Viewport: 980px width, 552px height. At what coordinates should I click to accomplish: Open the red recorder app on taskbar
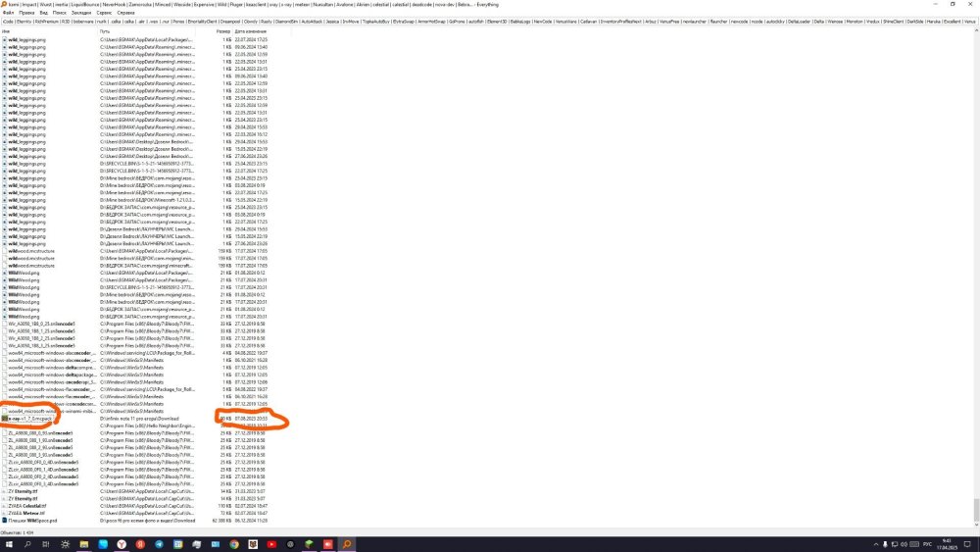pos(327,544)
